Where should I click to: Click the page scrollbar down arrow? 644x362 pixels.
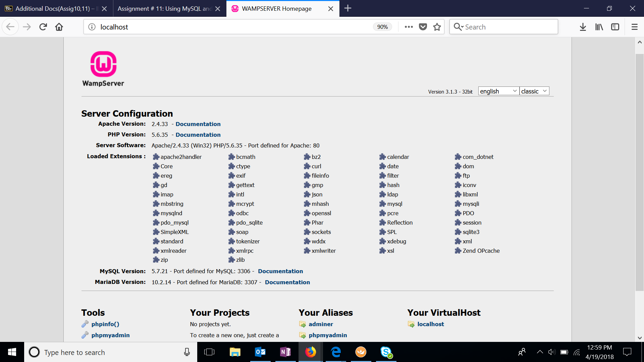tap(639, 338)
